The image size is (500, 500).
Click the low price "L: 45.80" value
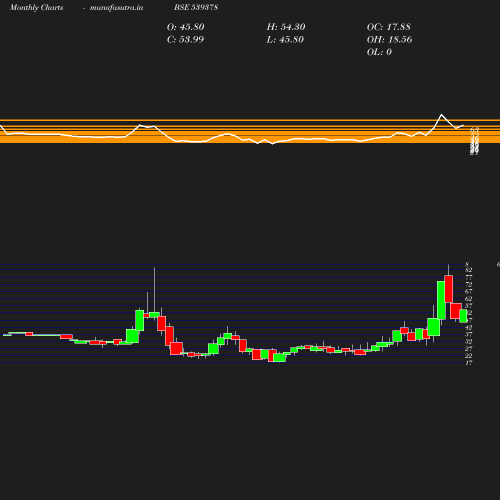[285, 39]
